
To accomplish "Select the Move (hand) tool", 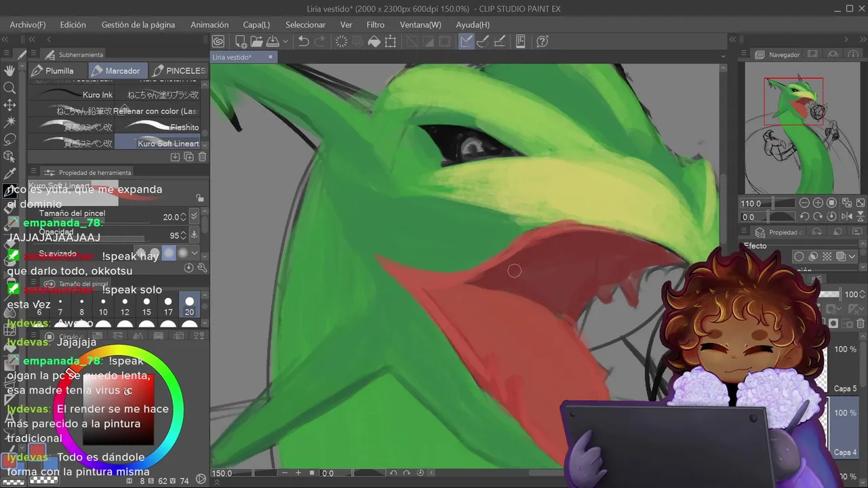I will (9, 70).
